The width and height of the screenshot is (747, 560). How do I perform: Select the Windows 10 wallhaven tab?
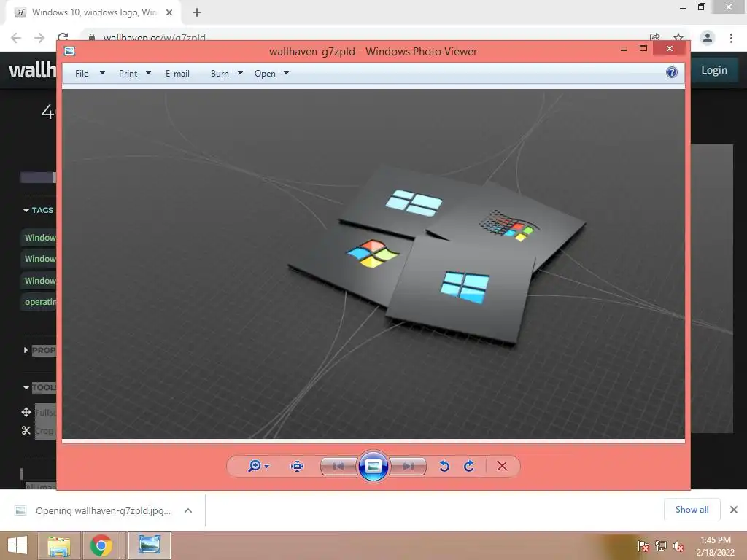click(94, 12)
